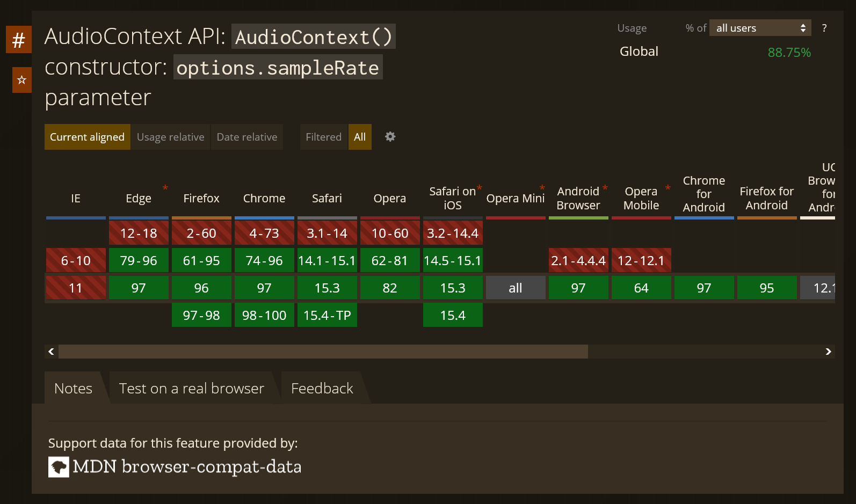Click the hash permalink icon
This screenshot has width=856, height=504.
tap(19, 40)
